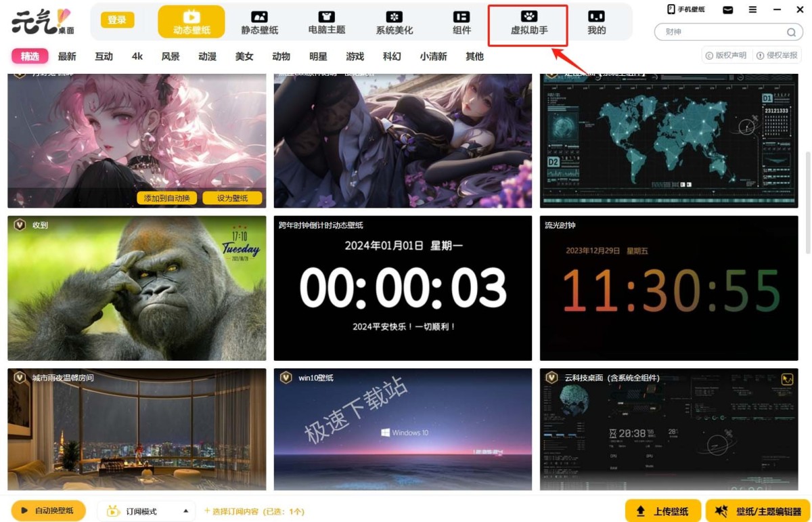Click the mail/message envelope icon
The height and width of the screenshot is (522, 812).
(x=728, y=10)
